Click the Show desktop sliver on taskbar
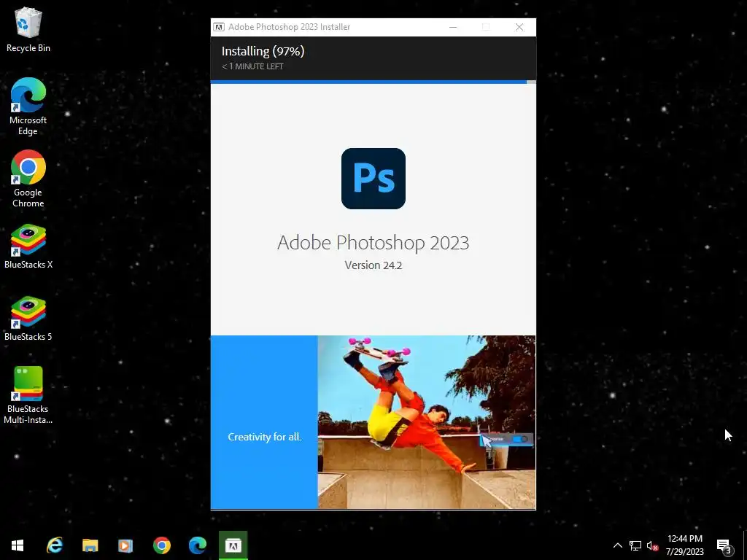The width and height of the screenshot is (747, 560). coord(745,545)
